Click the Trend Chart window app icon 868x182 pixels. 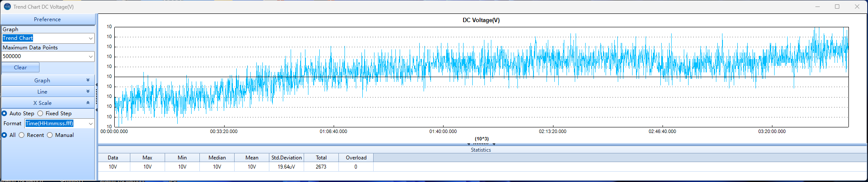7,6
